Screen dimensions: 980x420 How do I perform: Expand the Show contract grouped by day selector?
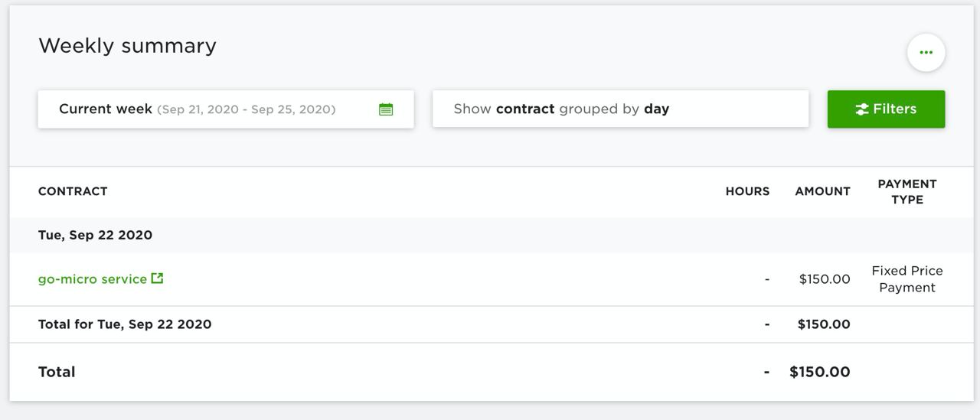click(620, 109)
